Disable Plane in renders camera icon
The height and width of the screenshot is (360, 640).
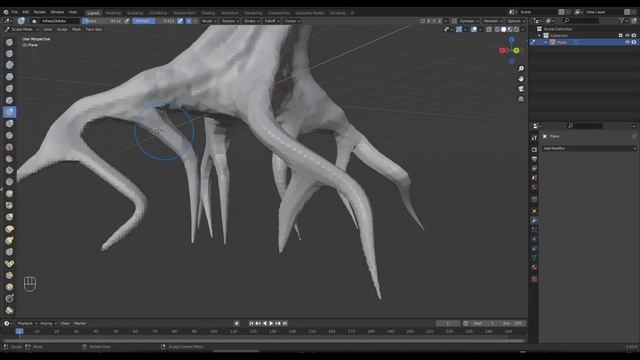click(x=634, y=42)
